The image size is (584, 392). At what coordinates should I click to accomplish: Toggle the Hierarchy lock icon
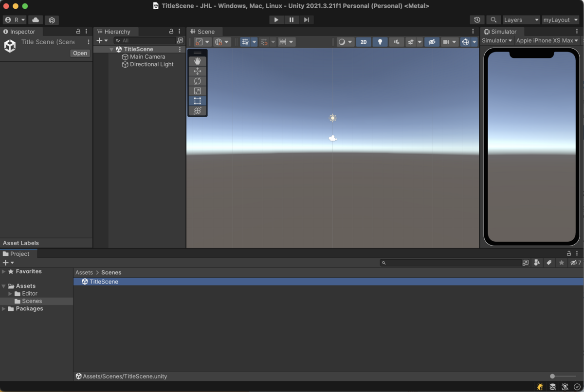point(171,32)
